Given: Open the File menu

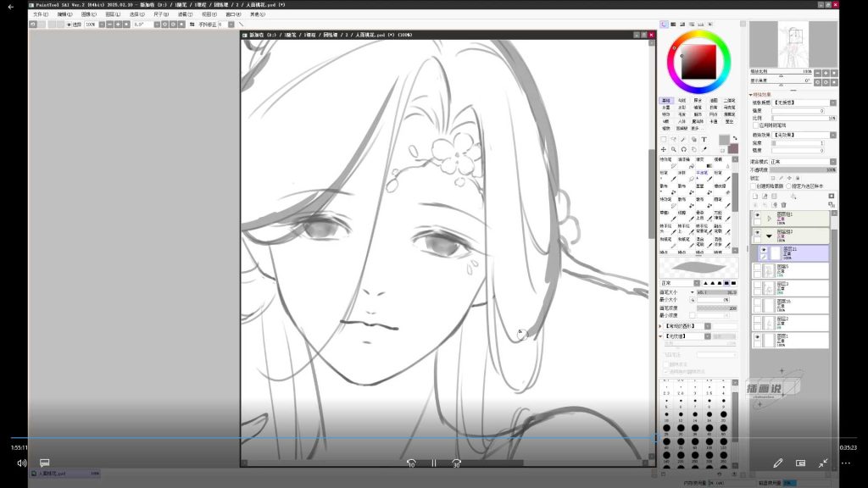Looking at the screenshot, I should pos(41,14).
